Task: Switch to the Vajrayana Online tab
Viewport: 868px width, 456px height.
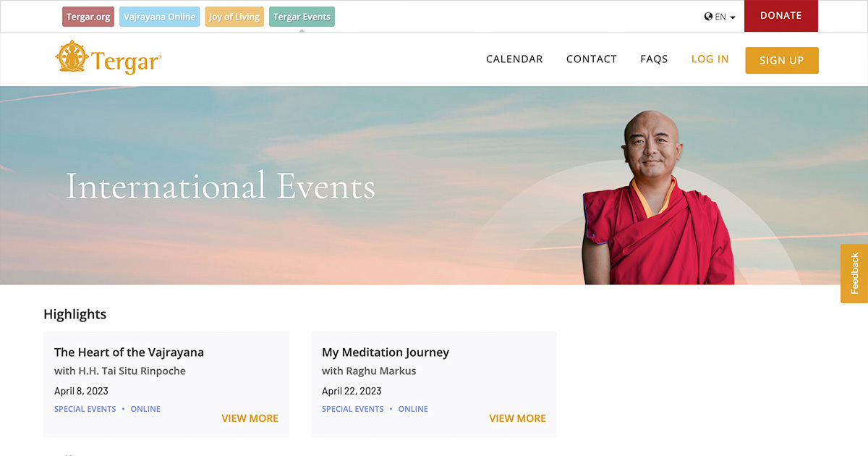Action: [x=159, y=17]
